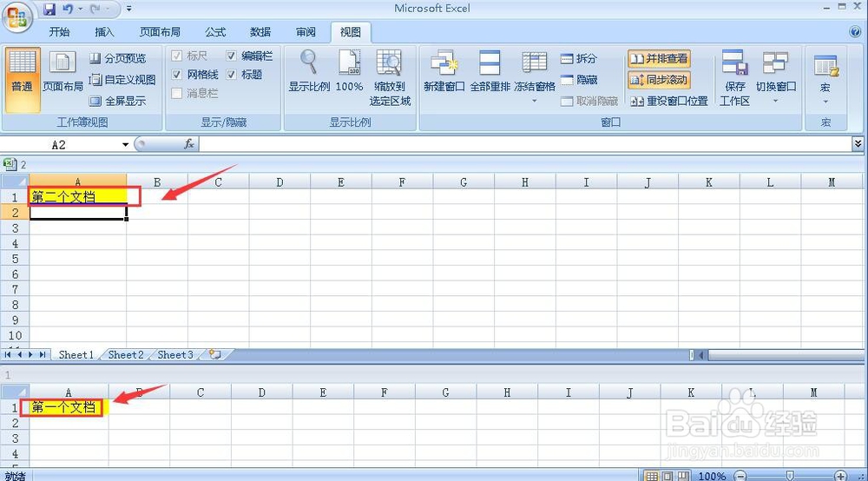Toggle Formula Bar (编辑栏) checkbox
Image resolution: width=868 pixels, height=481 pixels.
(232, 56)
